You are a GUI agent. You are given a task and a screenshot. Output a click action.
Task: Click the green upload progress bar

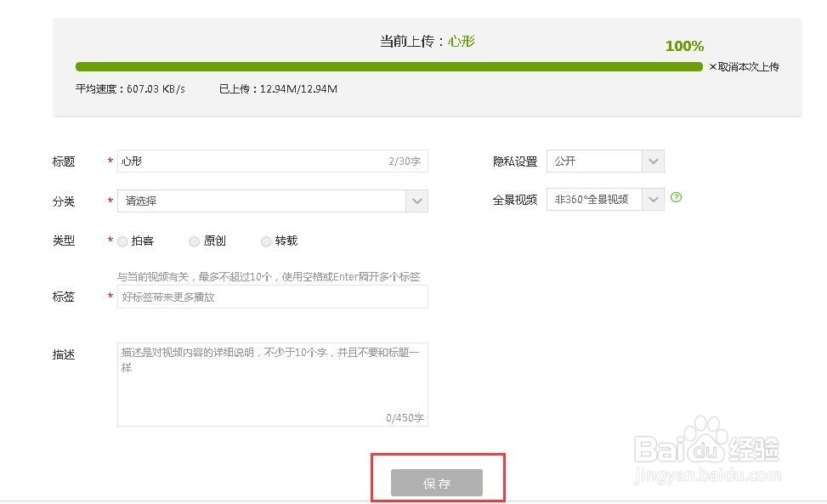pyautogui.click(x=389, y=67)
